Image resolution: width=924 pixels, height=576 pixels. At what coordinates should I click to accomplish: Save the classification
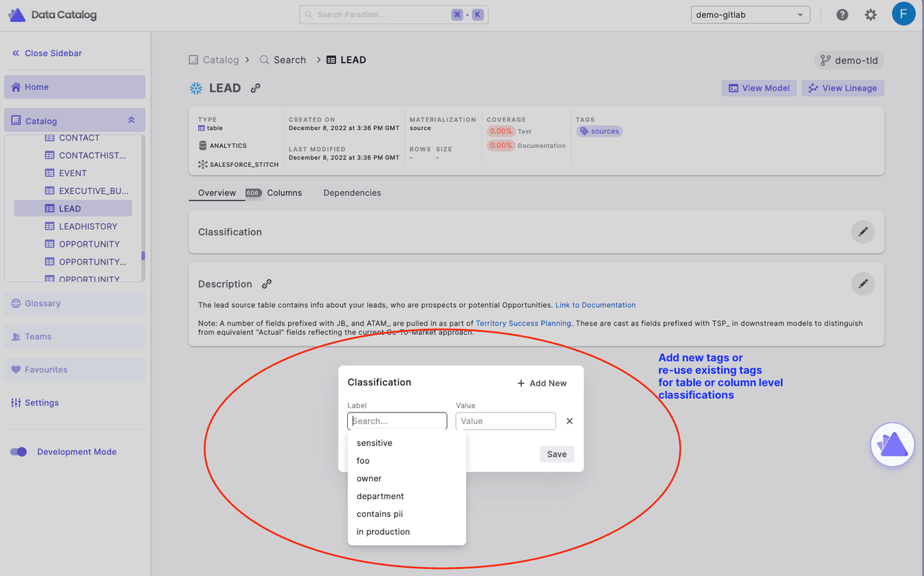pyautogui.click(x=557, y=454)
